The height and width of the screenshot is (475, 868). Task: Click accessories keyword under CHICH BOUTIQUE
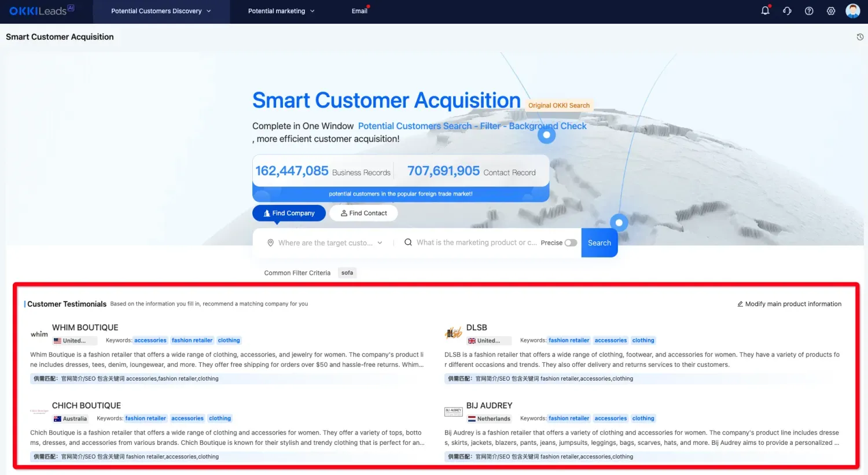click(x=187, y=418)
